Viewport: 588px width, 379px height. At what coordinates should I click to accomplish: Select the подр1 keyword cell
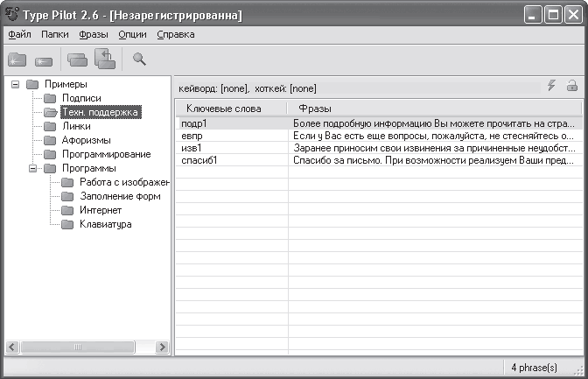tap(232, 123)
